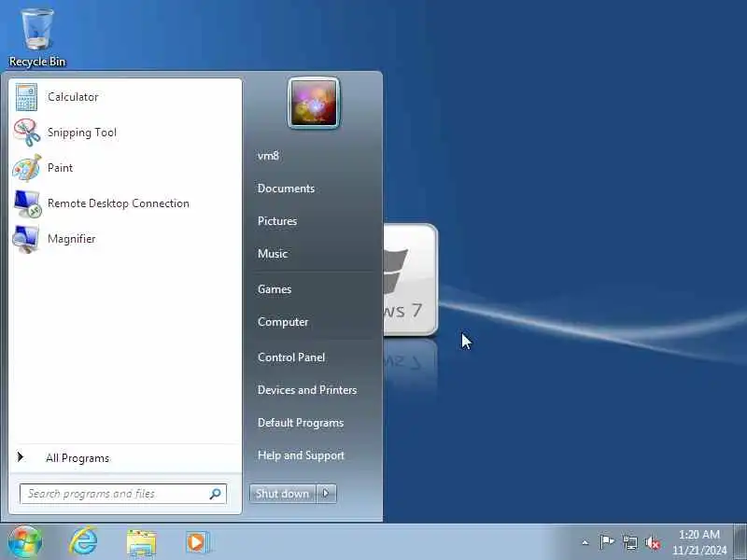This screenshot has width=747, height=560.
Task: Open Pictures from Start menu
Action: 277,221
